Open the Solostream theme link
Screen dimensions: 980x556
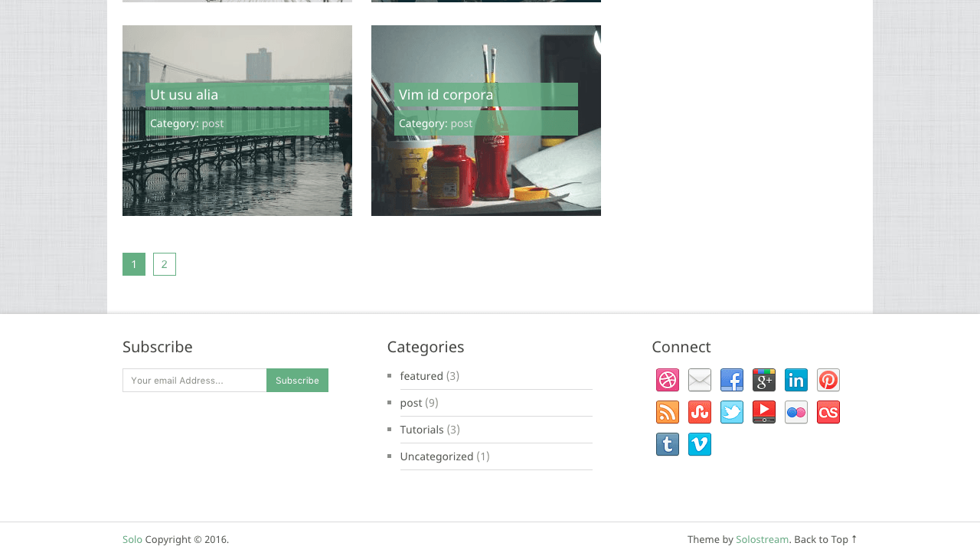[x=762, y=539]
